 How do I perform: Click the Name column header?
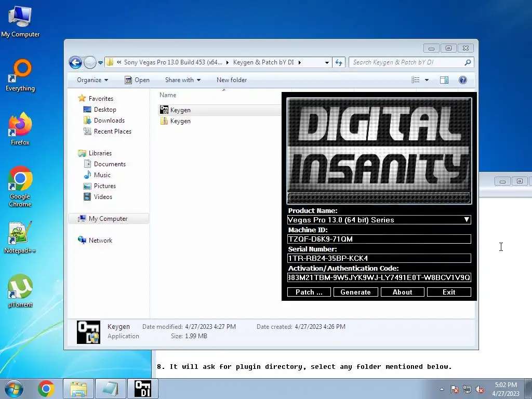(168, 95)
